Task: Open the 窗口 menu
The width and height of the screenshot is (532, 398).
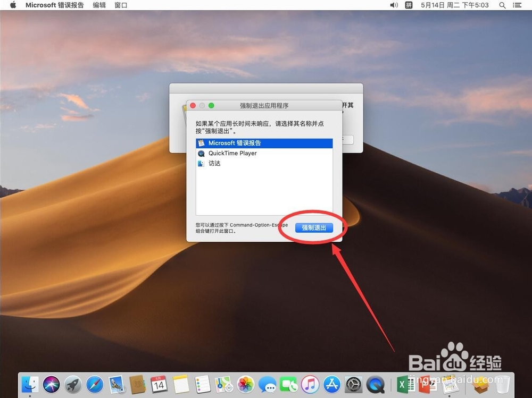Action: [x=121, y=5]
